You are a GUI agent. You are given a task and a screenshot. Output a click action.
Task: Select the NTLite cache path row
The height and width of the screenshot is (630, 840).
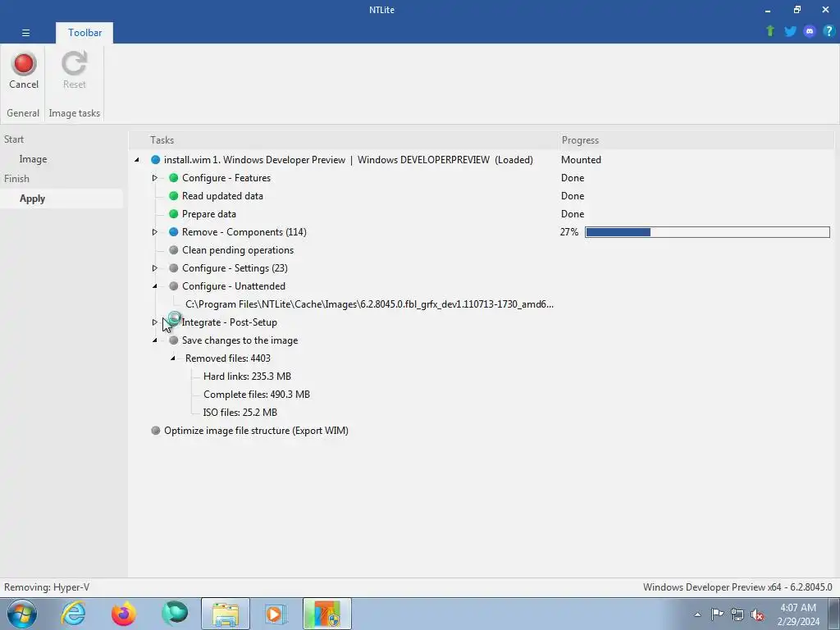(369, 304)
